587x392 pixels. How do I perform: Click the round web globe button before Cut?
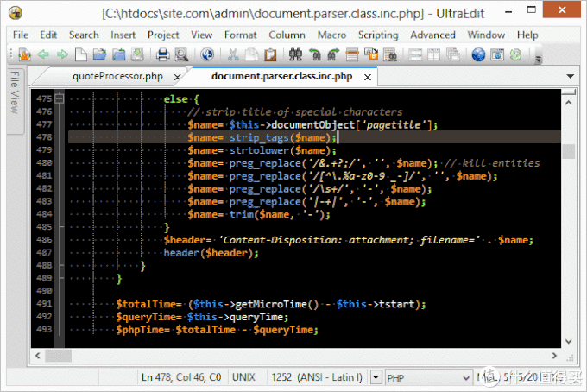(207, 54)
